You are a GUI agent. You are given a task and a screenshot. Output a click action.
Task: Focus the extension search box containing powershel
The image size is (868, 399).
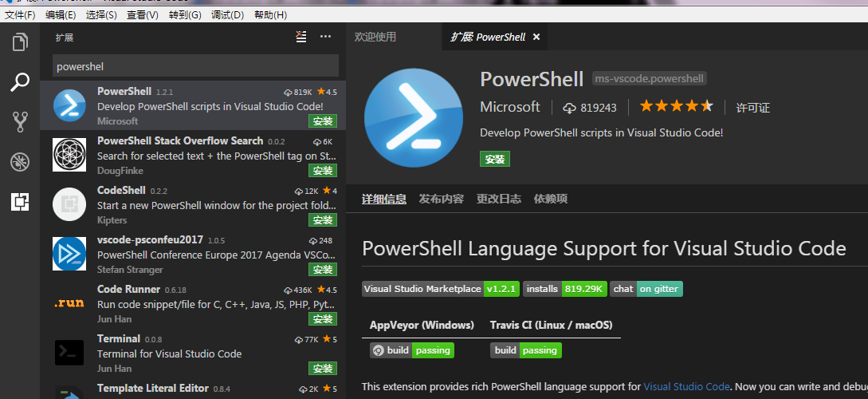point(195,66)
